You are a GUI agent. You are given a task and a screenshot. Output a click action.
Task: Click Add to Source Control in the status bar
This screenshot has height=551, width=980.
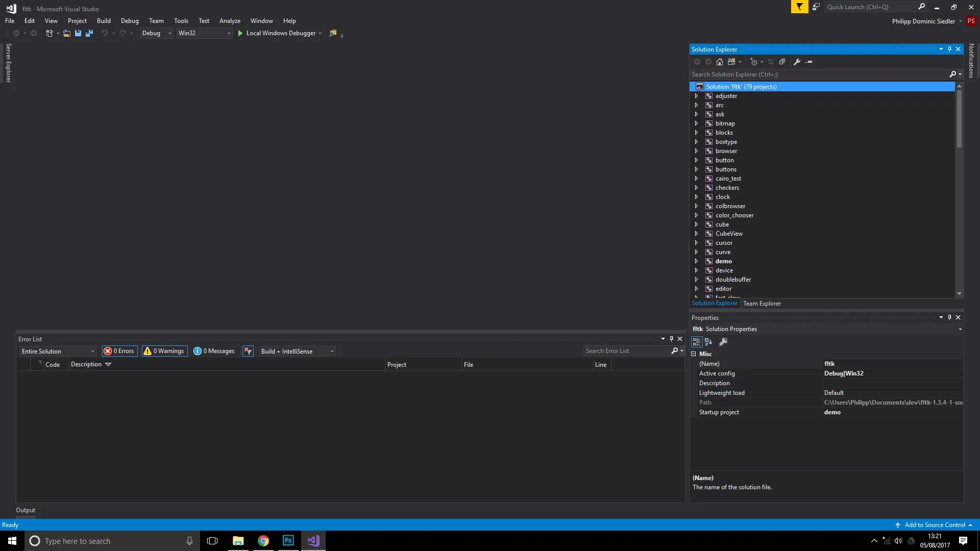(x=934, y=525)
